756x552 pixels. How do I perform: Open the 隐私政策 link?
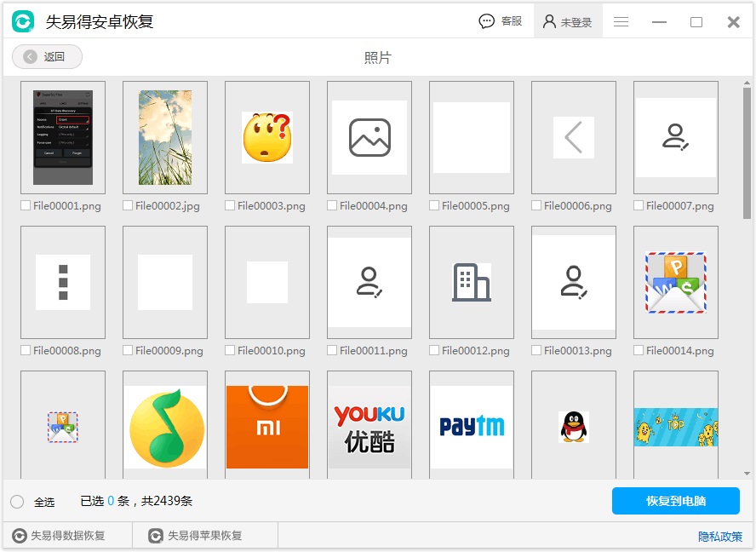point(720,536)
